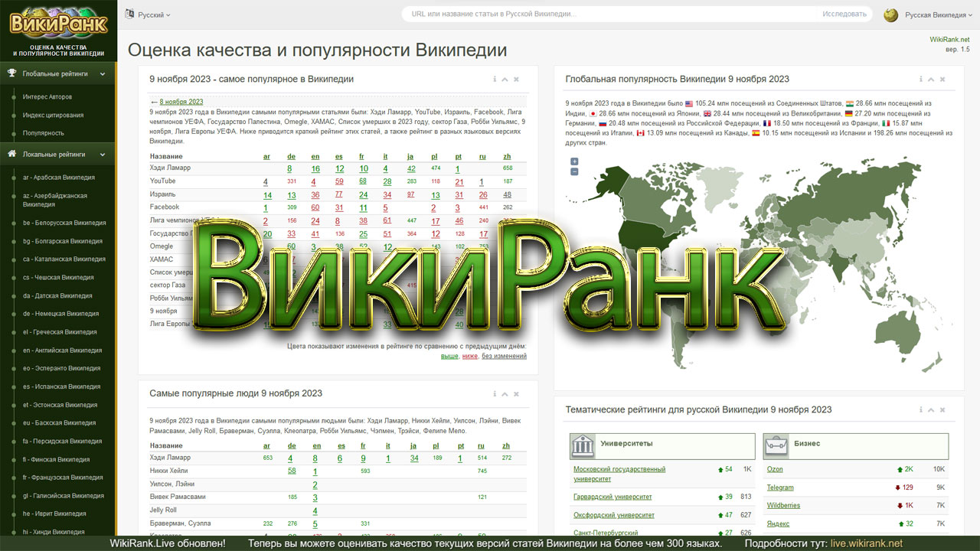Collapse the 'самое популярное в Википедии' panel
The width and height of the screenshot is (980, 551).
click(505, 79)
